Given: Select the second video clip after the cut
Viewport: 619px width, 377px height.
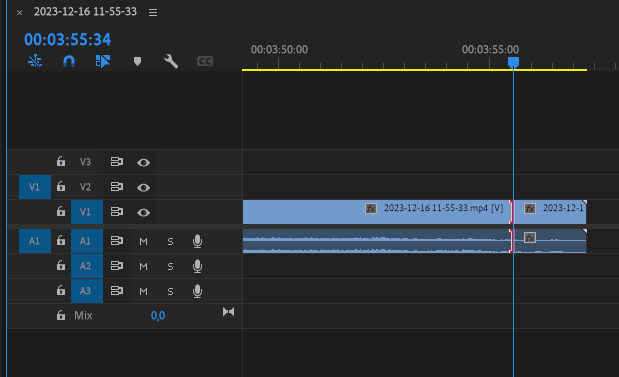Looking at the screenshot, I should 550,212.
